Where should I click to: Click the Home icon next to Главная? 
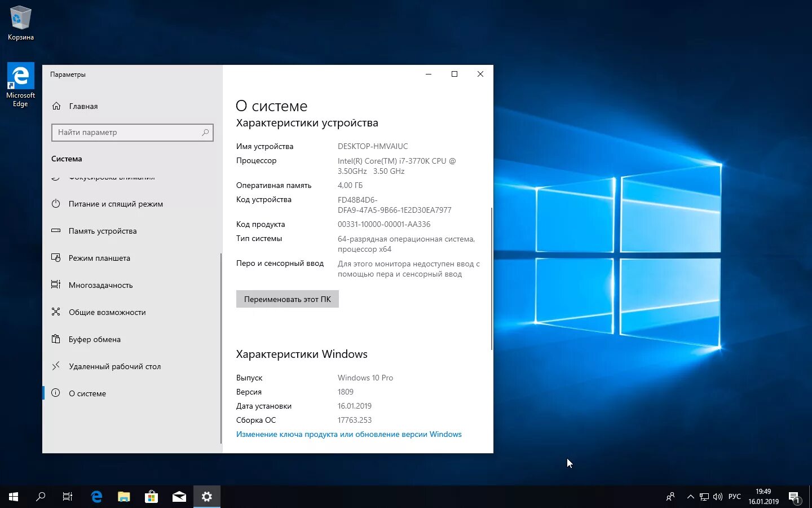pyautogui.click(x=56, y=106)
